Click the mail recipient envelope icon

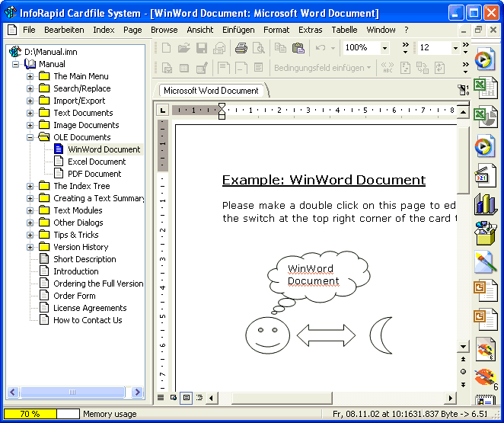pos(219,48)
